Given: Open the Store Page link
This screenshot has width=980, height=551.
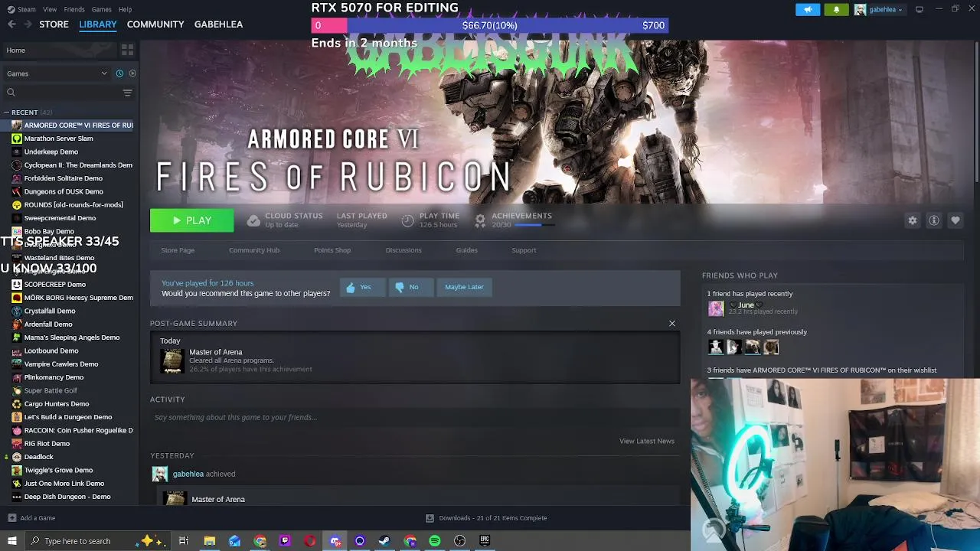Looking at the screenshot, I should click(x=178, y=250).
